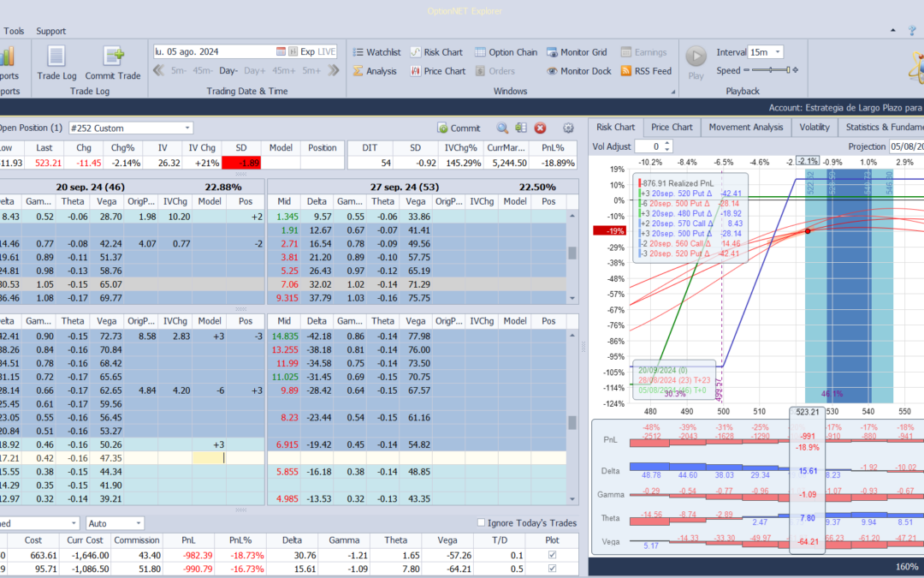Click the Commit Trade ribbon button

pos(113,63)
